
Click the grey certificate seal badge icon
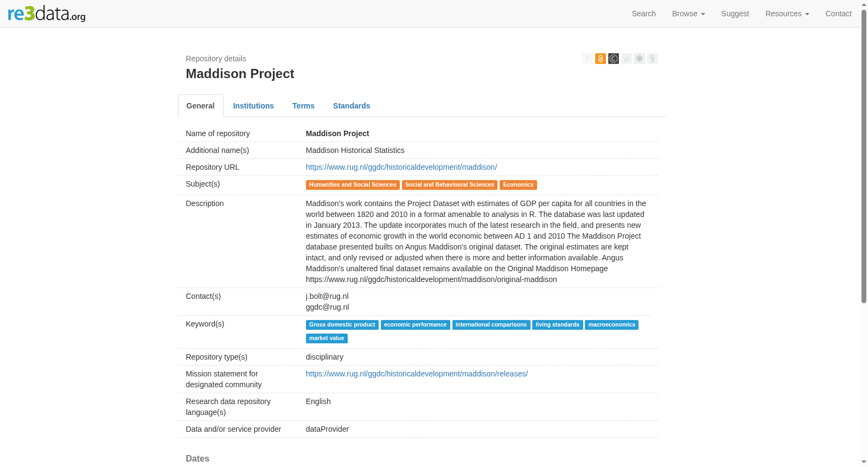tap(640, 59)
